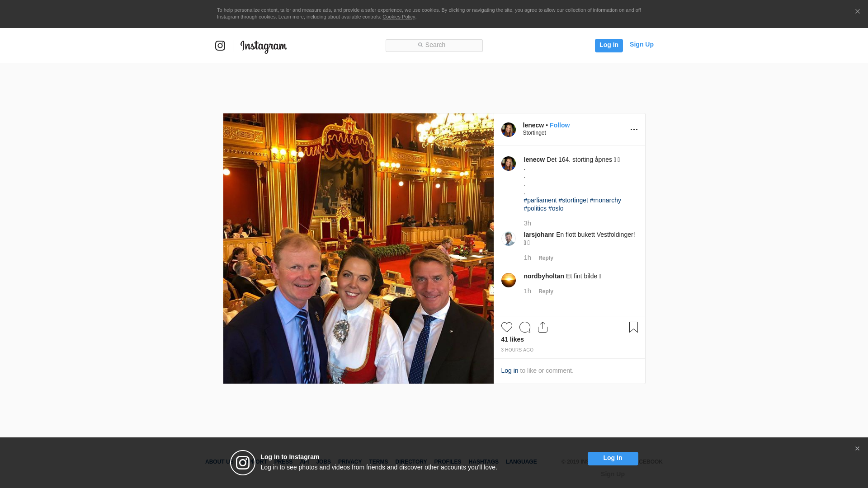Click Log in to like or comment
The image size is (868, 488).
509,371
